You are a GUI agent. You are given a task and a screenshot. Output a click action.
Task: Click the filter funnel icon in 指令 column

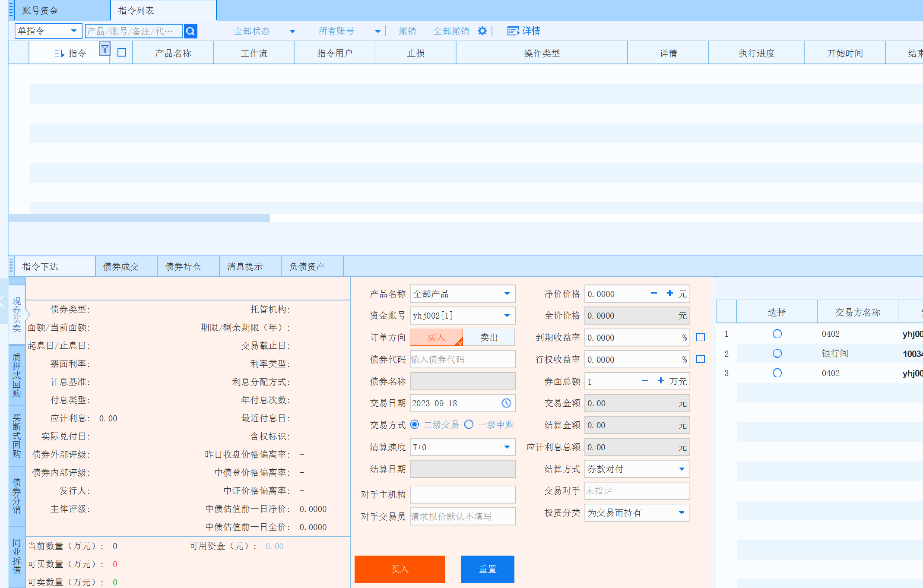coord(105,49)
